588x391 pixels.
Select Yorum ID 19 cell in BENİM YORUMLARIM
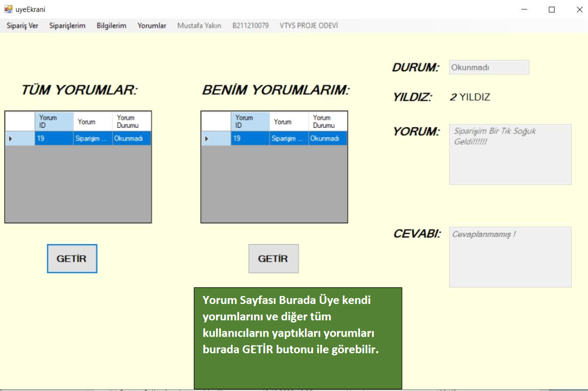[250, 139]
